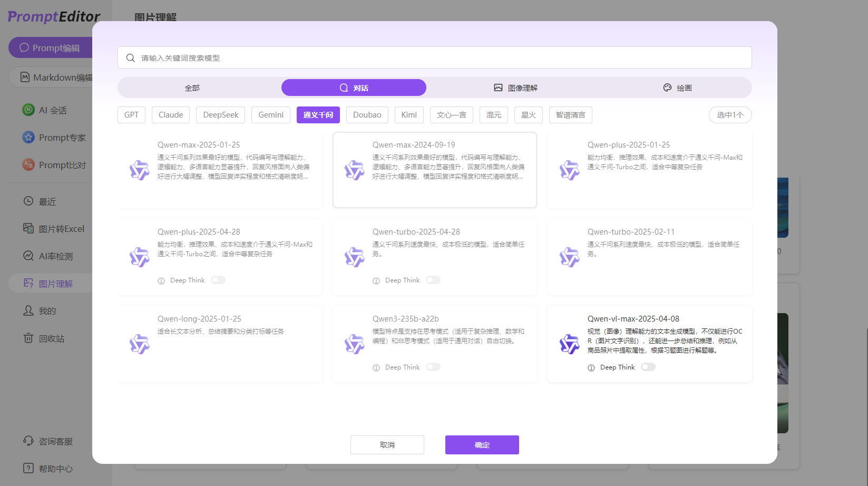Click the selected Qwen-max-2024-09-19 model card
868x486 pixels.
point(434,170)
